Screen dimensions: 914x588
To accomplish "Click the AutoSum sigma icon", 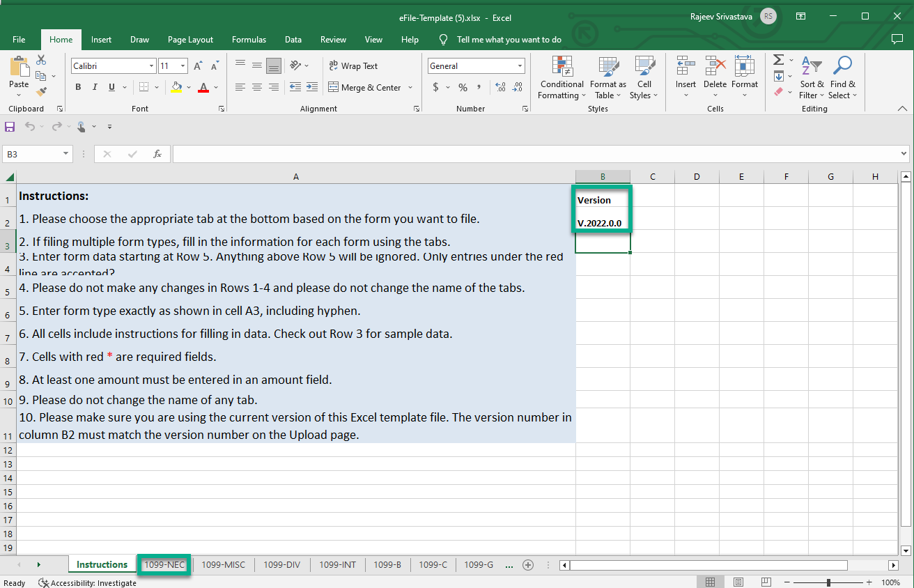I will pos(779,60).
